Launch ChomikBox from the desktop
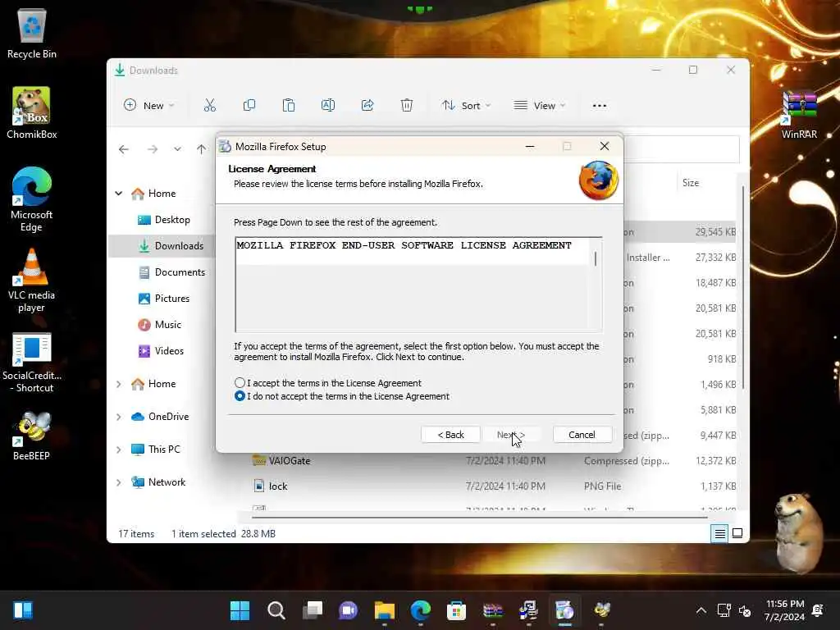The image size is (840, 630). (x=32, y=113)
